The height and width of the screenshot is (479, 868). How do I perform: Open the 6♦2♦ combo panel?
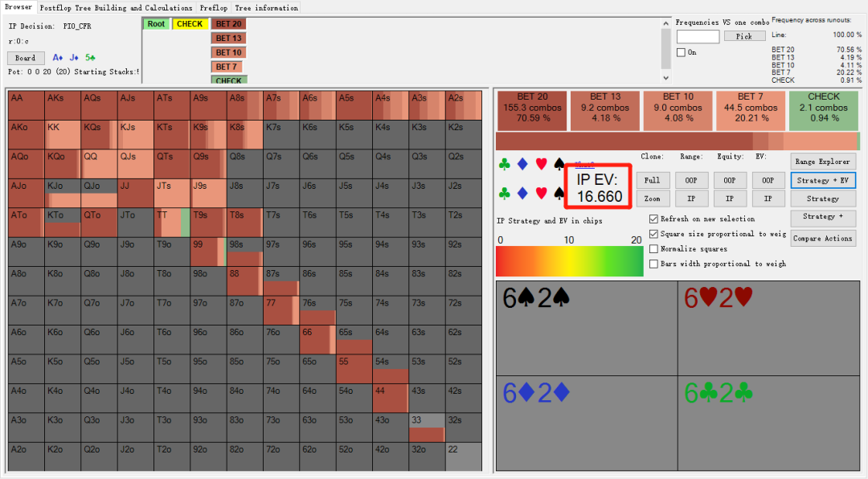587,423
